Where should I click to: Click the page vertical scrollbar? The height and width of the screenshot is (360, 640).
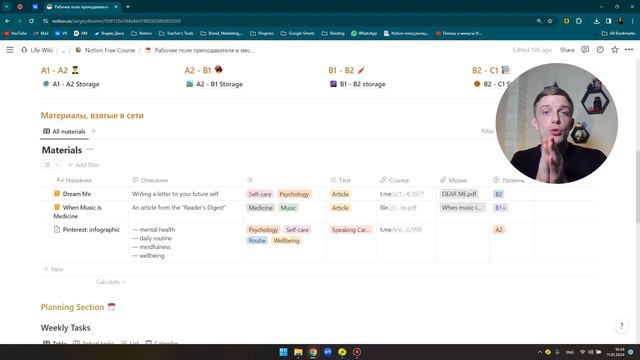637,186
